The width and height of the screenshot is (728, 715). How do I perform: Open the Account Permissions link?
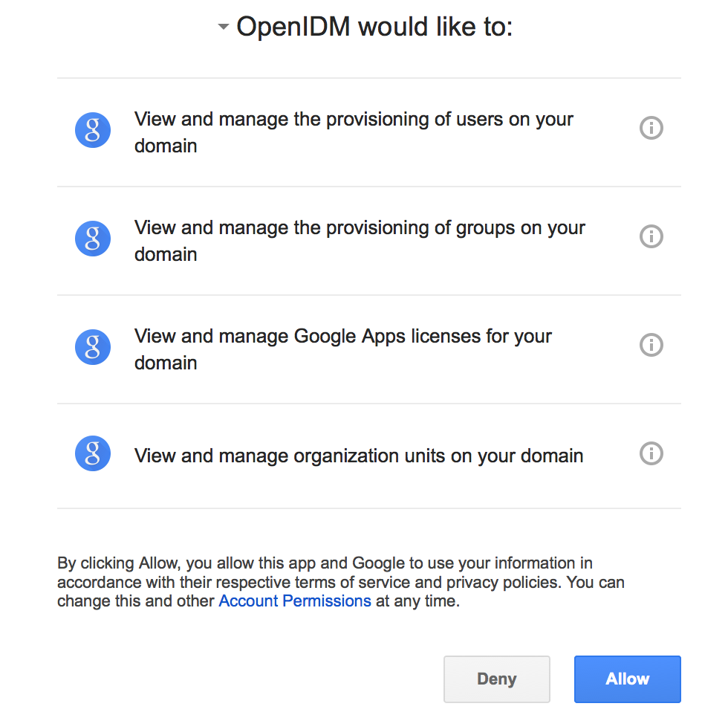294,601
